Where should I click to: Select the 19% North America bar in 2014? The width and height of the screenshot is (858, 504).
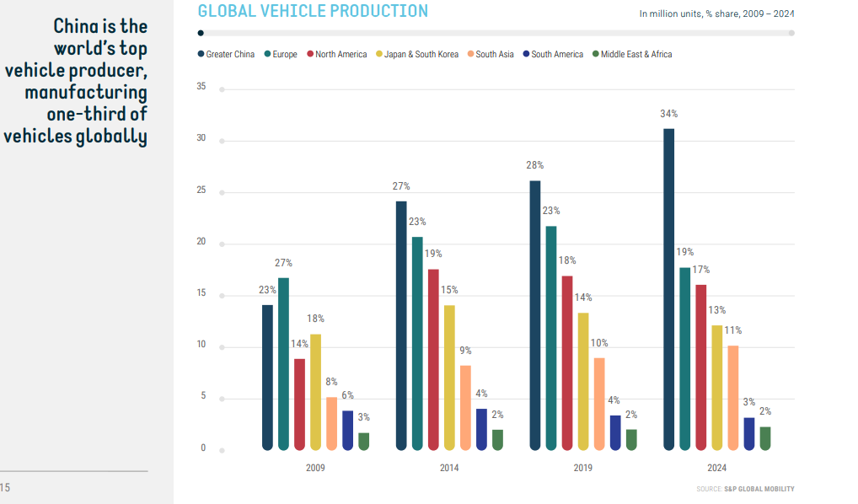[433, 359]
